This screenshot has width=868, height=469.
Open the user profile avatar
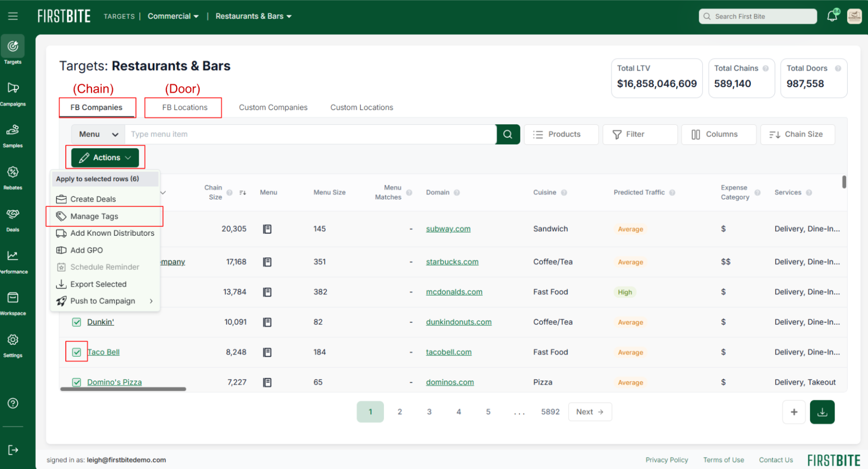[x=854, y=16]
